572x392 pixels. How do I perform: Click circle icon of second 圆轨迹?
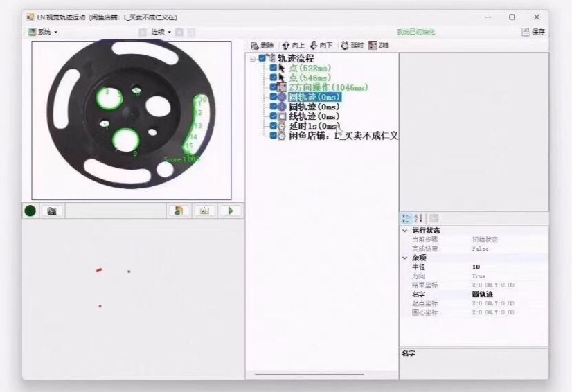pos(282,107)
